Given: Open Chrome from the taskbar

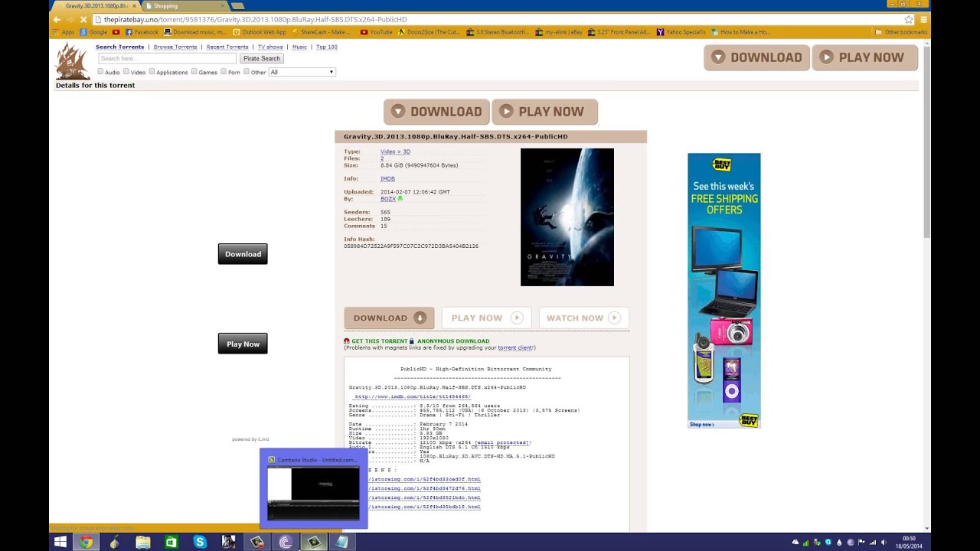Looking at the screenshot, I should (87, 542).
